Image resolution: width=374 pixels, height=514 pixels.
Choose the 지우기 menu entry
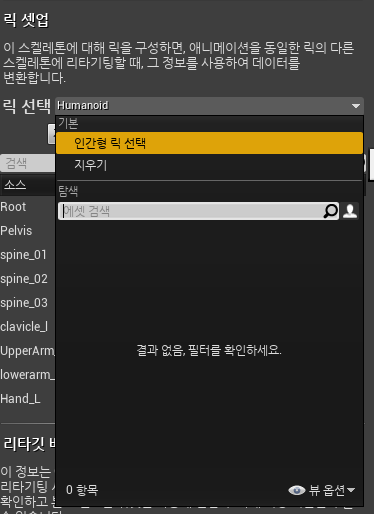pyautogui.click(x=209, y=165)
